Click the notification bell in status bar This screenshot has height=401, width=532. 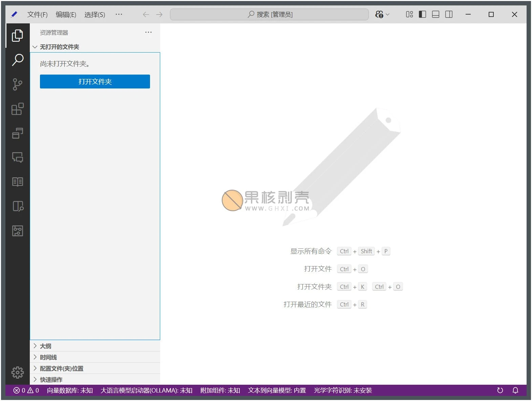(515, 390)
